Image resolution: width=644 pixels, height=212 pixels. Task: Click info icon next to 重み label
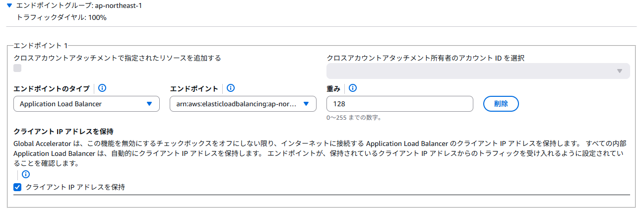tap(353, 88)
